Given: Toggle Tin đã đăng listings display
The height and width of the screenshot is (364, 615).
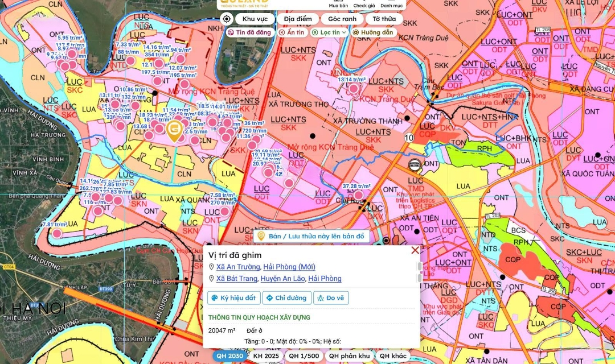Looking at the screenshot, I should 249,32.
